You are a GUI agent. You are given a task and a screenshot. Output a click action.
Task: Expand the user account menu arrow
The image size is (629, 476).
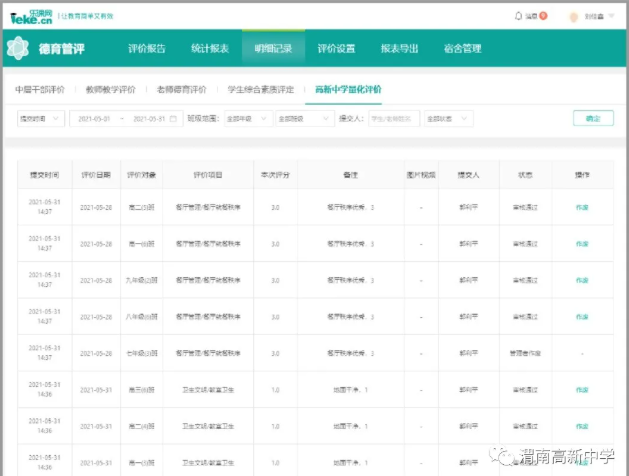click(611, 16)
